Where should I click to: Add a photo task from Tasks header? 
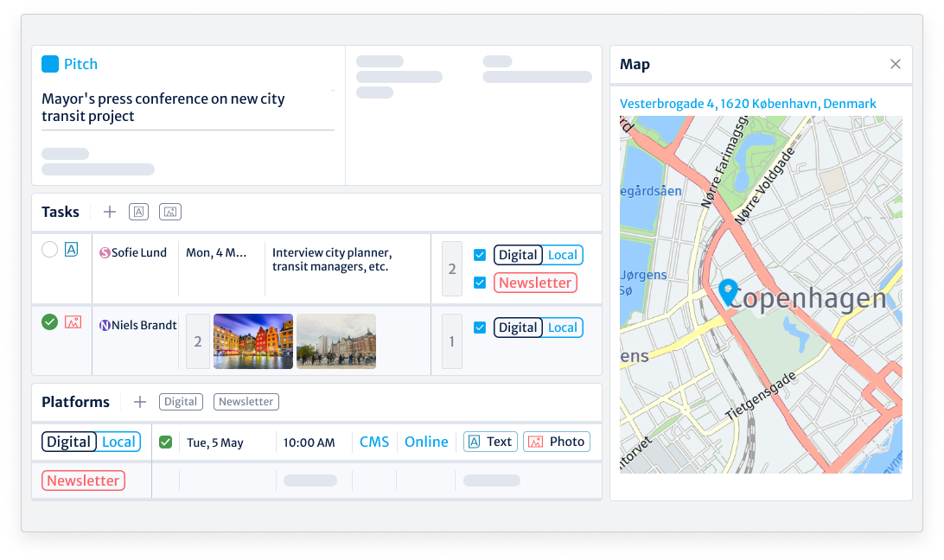point(170,212)
